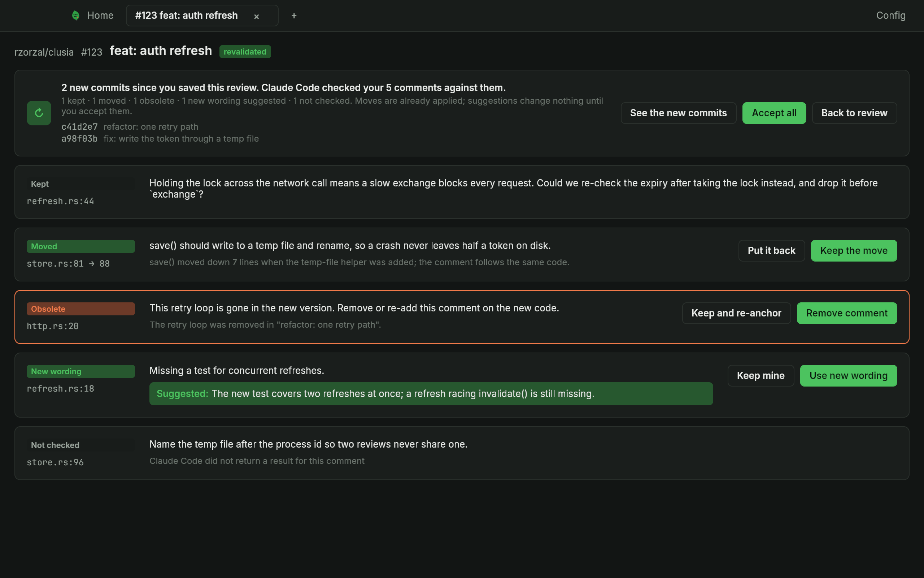Click the comment about holding the lock
The image size is (924, 578).
(514, 189)
